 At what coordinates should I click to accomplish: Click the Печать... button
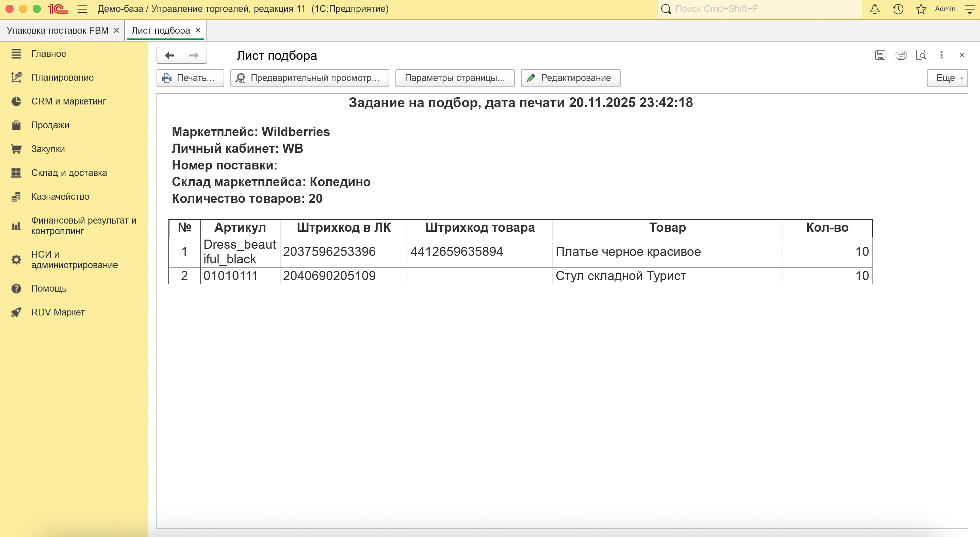[x=190, y=78]
